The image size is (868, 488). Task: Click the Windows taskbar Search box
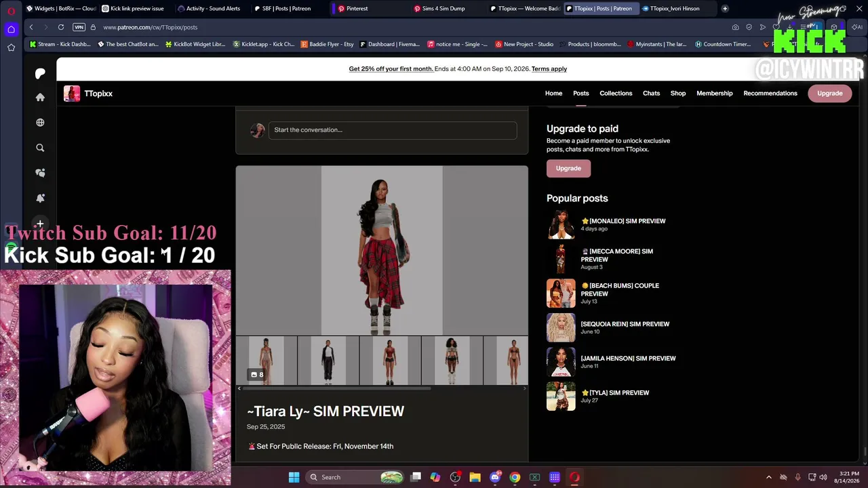(354, 477)
